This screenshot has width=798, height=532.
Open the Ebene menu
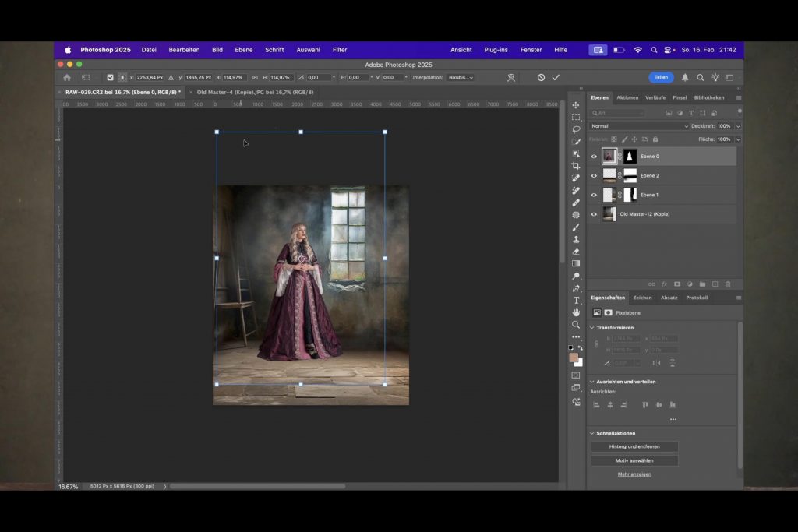[244, 50]
